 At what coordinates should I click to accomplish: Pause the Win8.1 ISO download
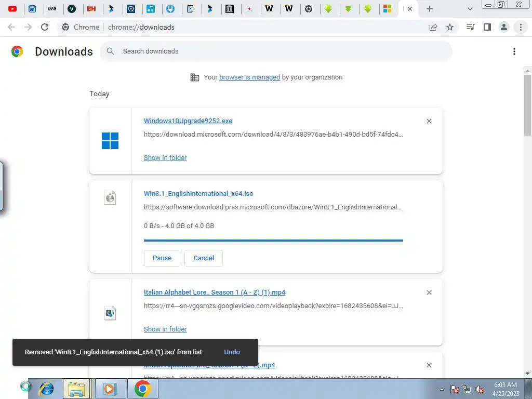pyautogui.click(x=162, y=258)
